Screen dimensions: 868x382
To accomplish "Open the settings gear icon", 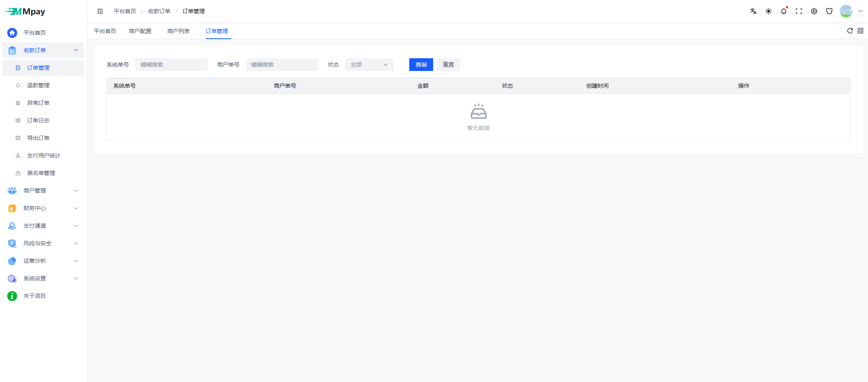I will tap(814, 11).
